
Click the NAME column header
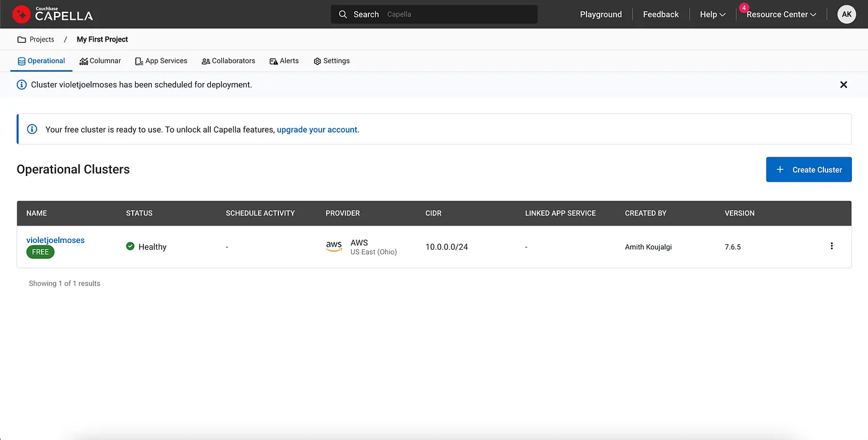37,213
